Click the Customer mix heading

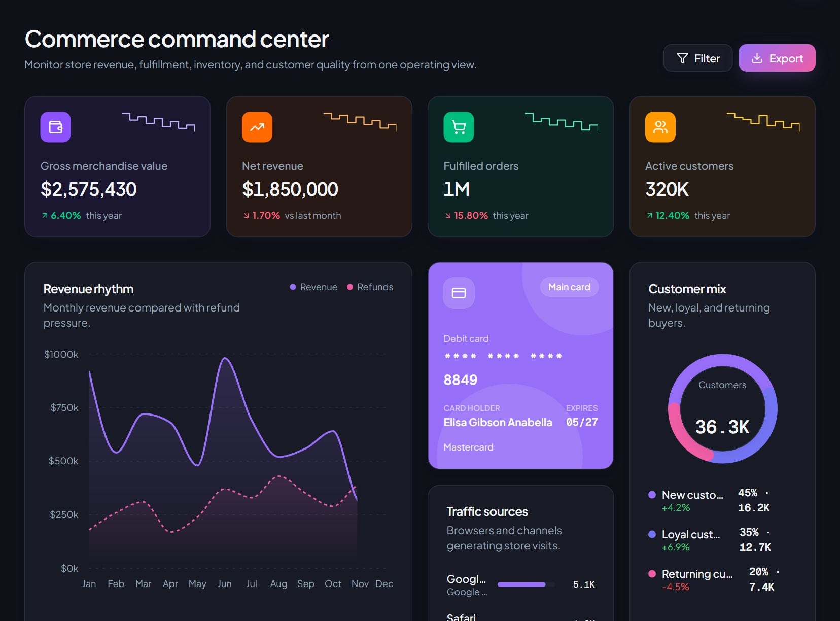pyautogui.click(x=687, y=289)
